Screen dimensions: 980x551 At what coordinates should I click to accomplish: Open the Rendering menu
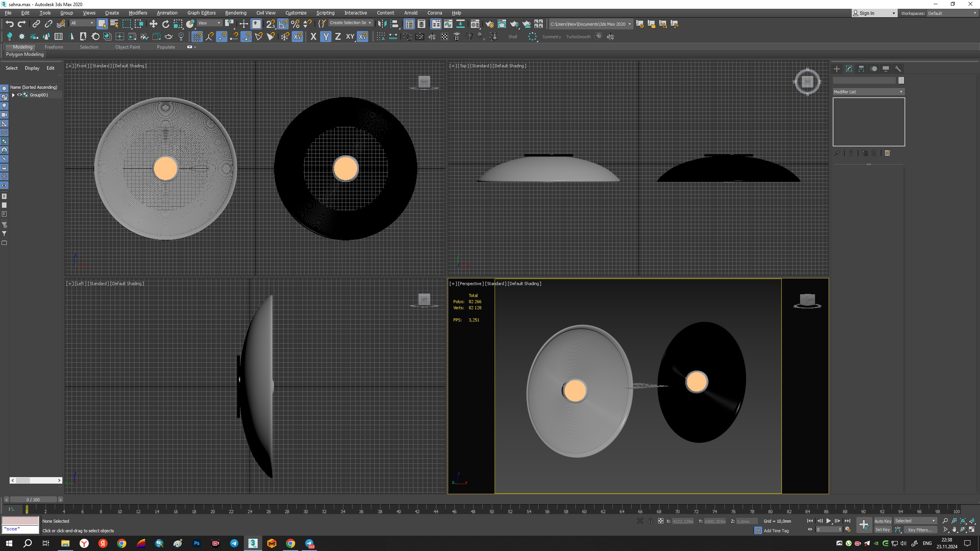point(236,13)
